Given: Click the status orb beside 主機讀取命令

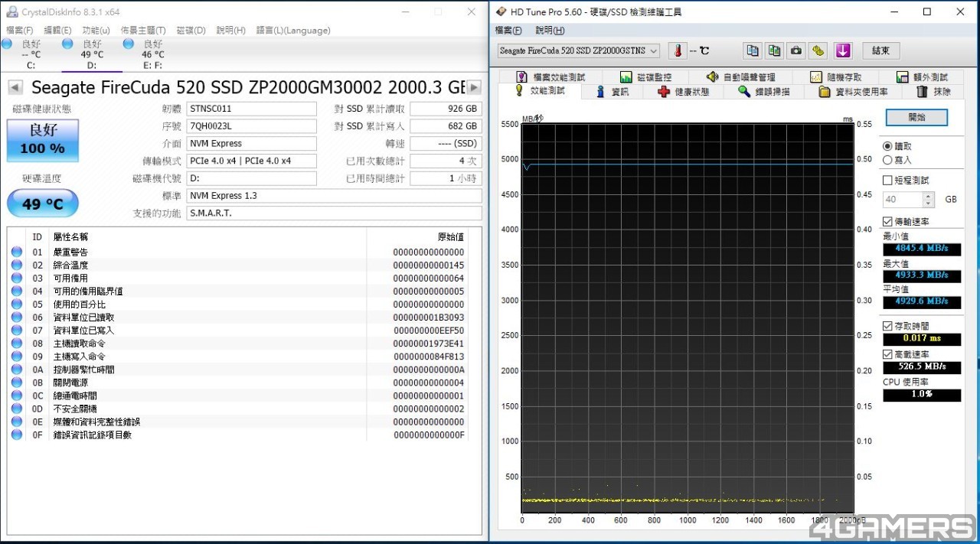Looking at the screenshot, I should pos(17,344).
